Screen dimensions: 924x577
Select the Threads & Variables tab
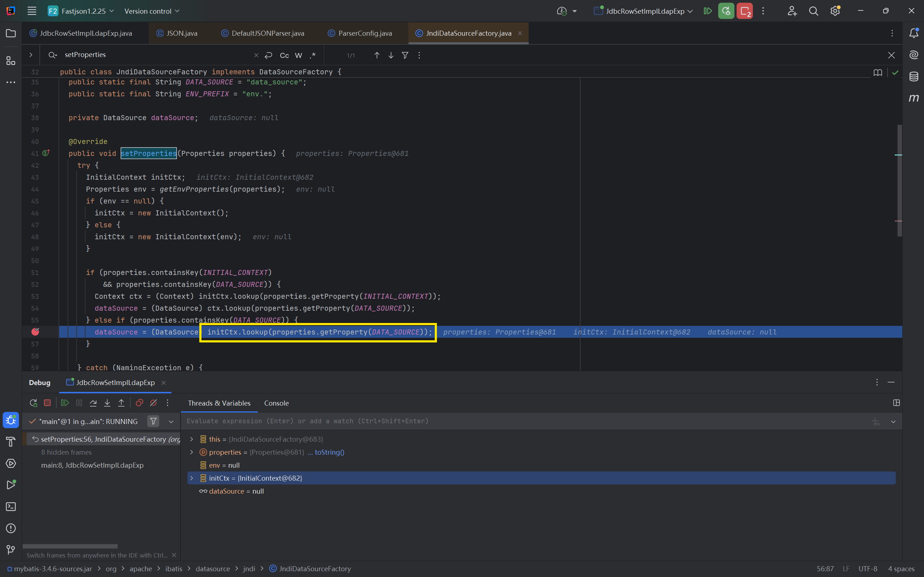(x=219, y=403)
